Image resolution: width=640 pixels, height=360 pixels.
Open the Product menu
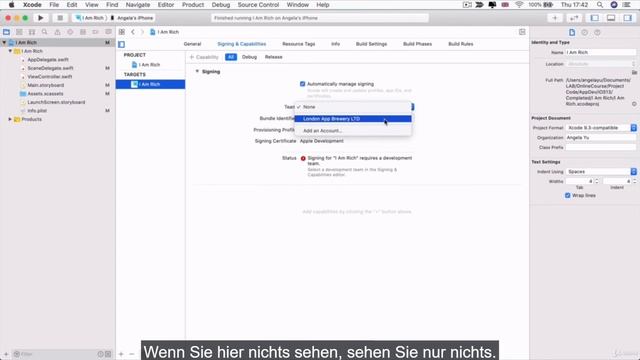pos(193,5)
